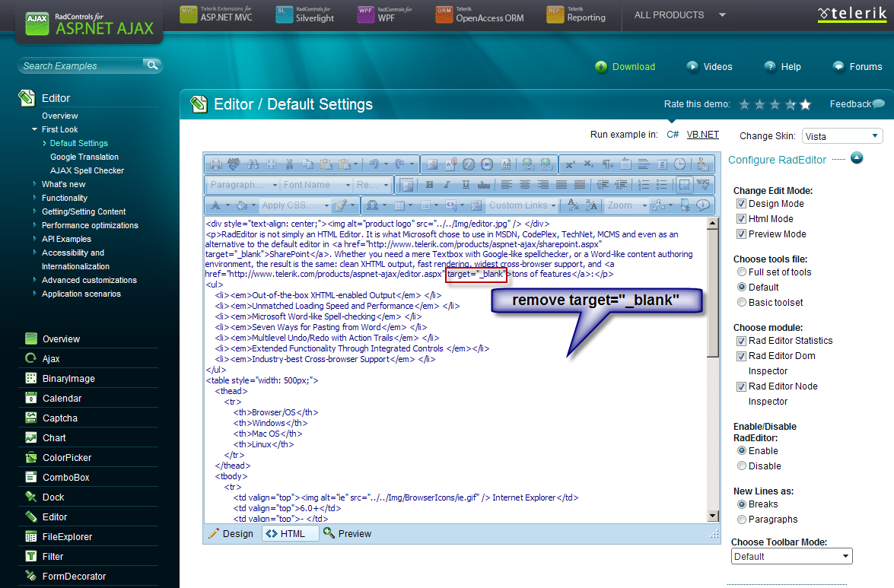Select Basic toolset radio button
The height and width of the screenshot is (588, 894).
click(742, 303)
